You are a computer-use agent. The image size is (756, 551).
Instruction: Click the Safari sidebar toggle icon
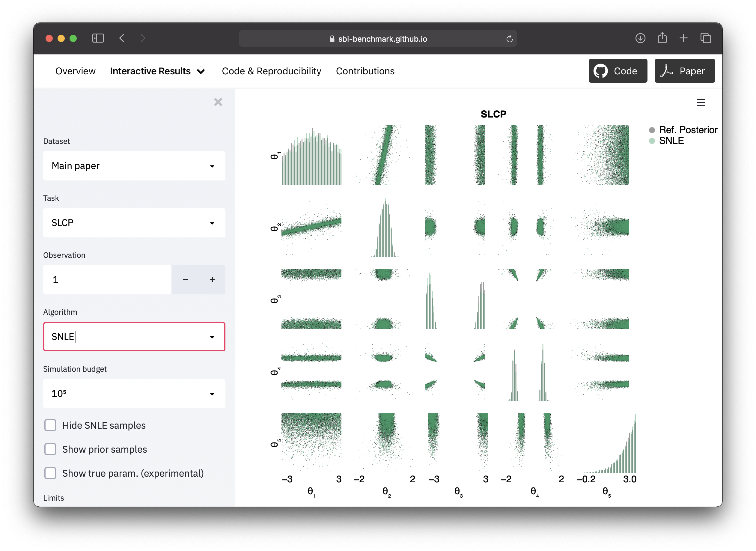click(x=98, y=38)
